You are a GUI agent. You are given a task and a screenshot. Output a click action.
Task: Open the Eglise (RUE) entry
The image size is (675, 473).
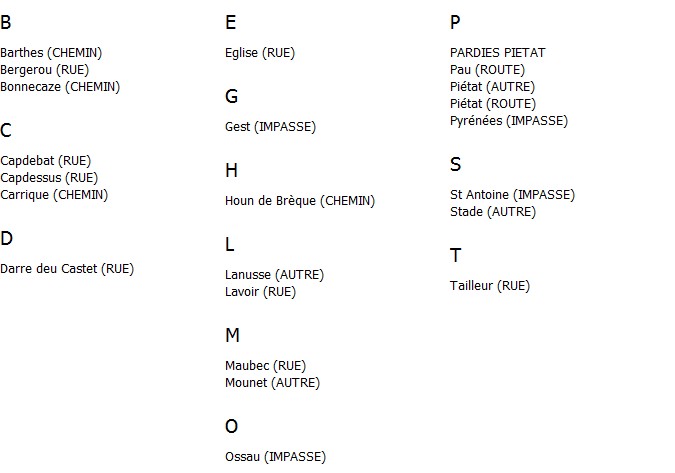click(260, 53)
